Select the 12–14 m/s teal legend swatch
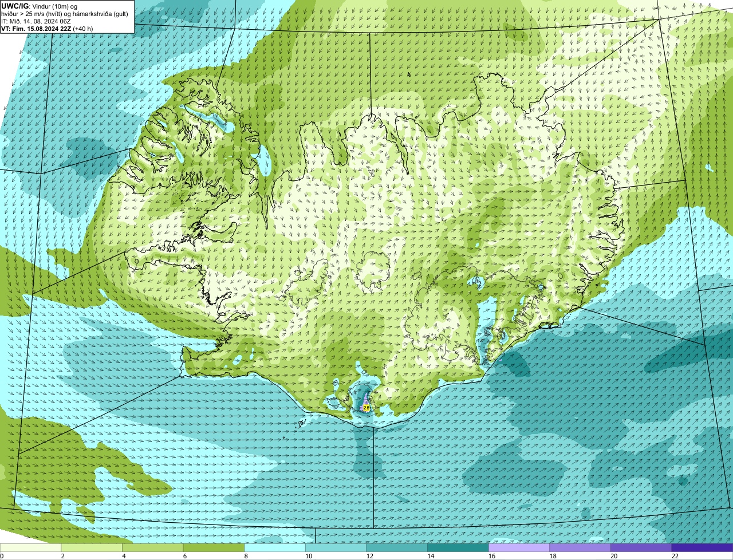 pos(397,547)
